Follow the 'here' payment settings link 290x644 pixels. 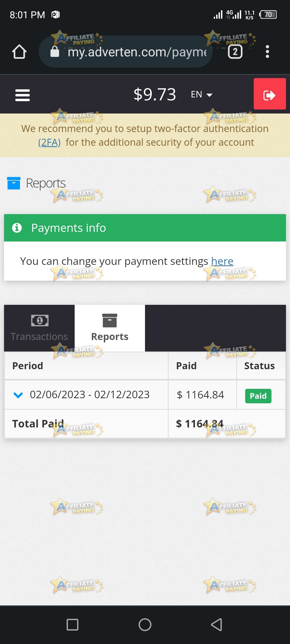pyautogui.click(x=222, y=261)
